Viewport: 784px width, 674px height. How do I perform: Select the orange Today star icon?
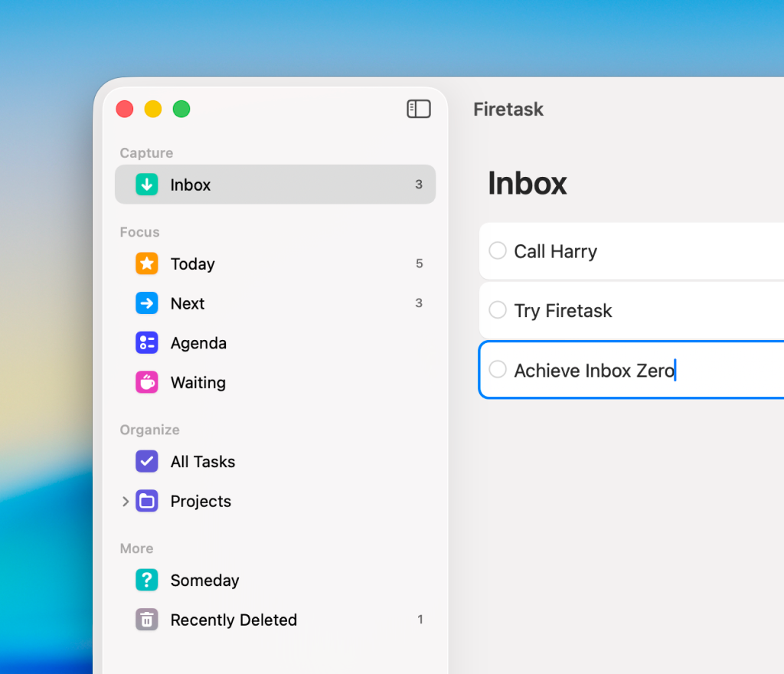click(147, 263)
